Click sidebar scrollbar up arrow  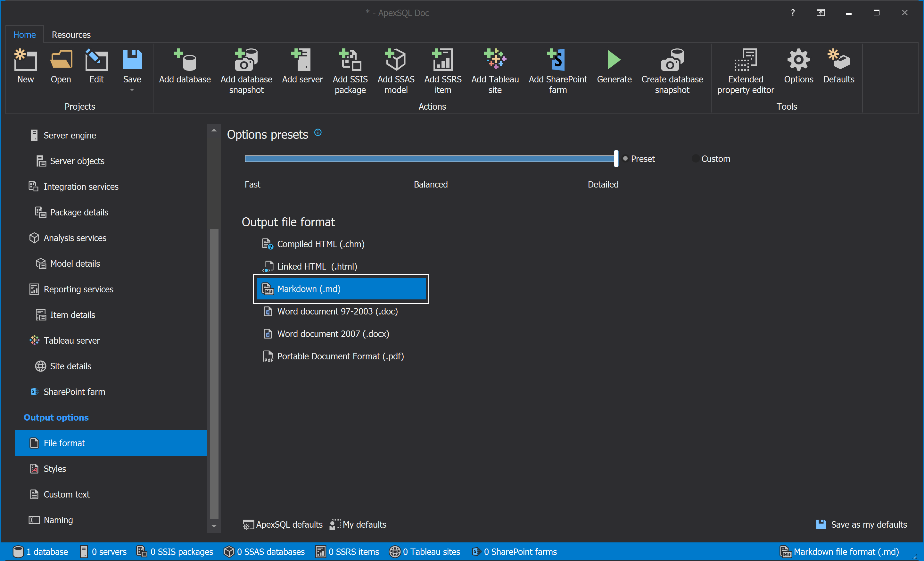[214, 130]
